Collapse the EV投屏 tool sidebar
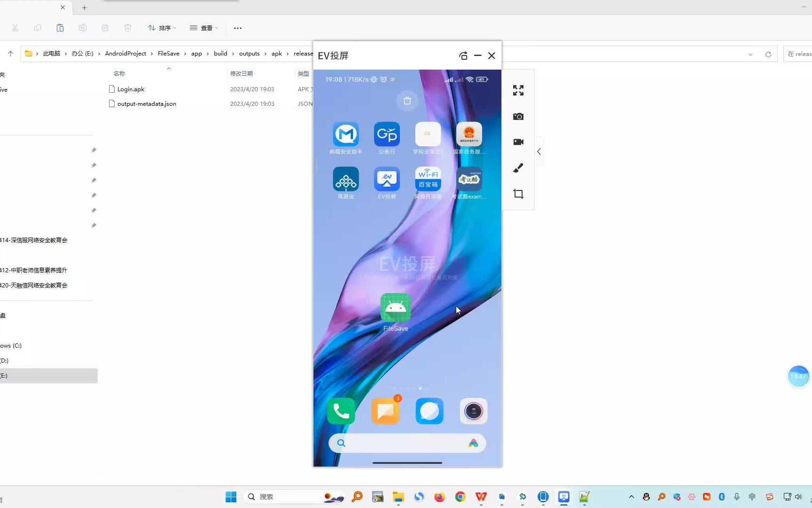The width and height of the screenshot is (812, 508). point(539,151)
